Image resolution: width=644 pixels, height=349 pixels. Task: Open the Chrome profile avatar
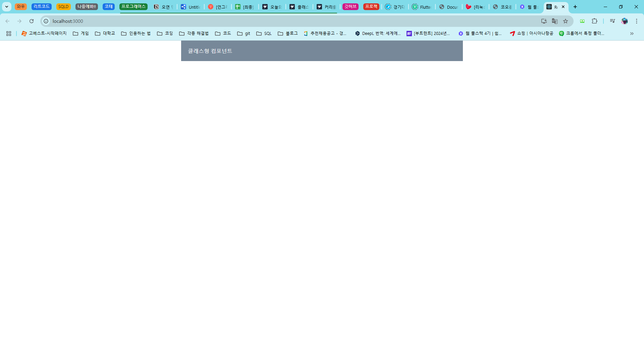625,21
